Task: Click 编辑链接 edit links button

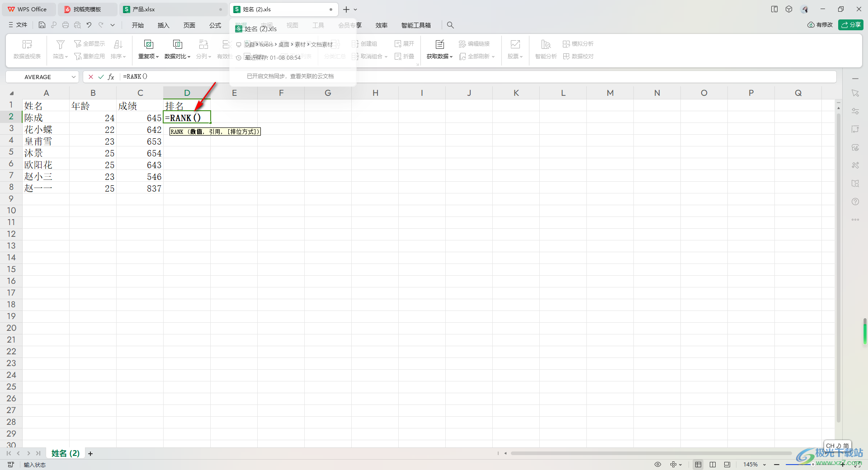Action: (474, 44)
